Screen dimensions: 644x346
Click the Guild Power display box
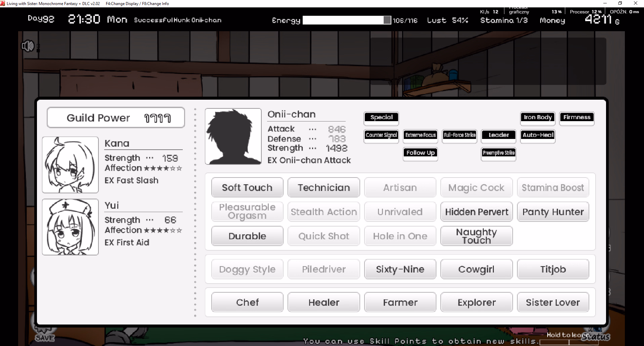point(116,118)
